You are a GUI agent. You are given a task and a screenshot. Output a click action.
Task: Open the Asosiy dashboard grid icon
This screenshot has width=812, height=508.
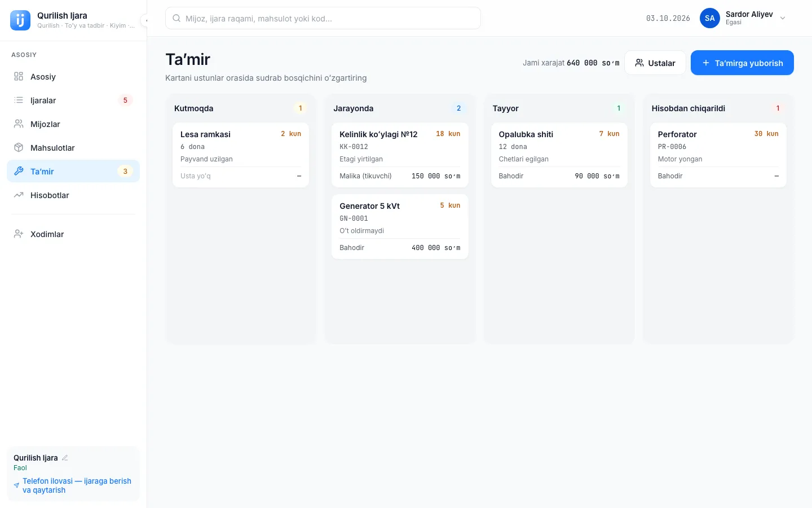(x=19, y=77)
